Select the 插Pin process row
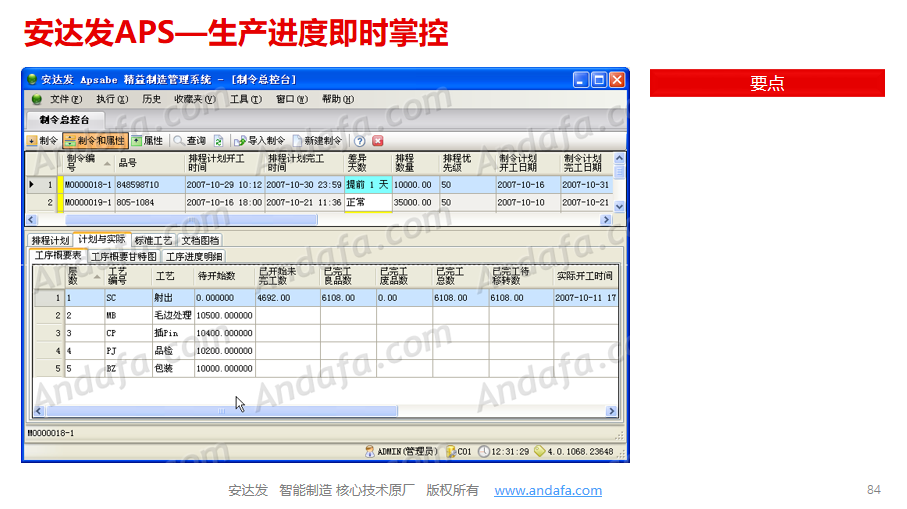The height and width of the screenshot is (509, 907). coord(325,333)
